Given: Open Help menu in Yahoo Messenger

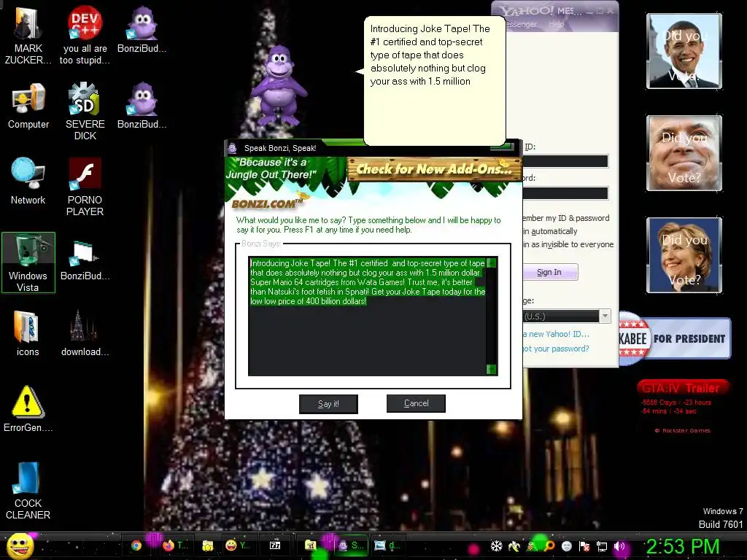Looking at the screenshot, I should [x=557, y=24].
